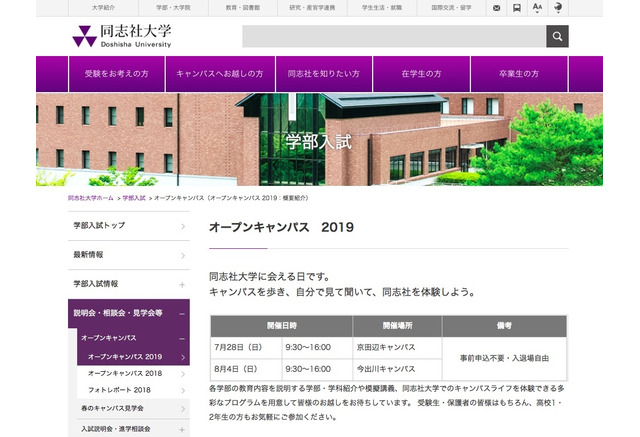Screen dimensions: 640x437
Task: Click the 同志社大学に会える日です intro line
Action: pyautogui.click(x=270, y=277)
